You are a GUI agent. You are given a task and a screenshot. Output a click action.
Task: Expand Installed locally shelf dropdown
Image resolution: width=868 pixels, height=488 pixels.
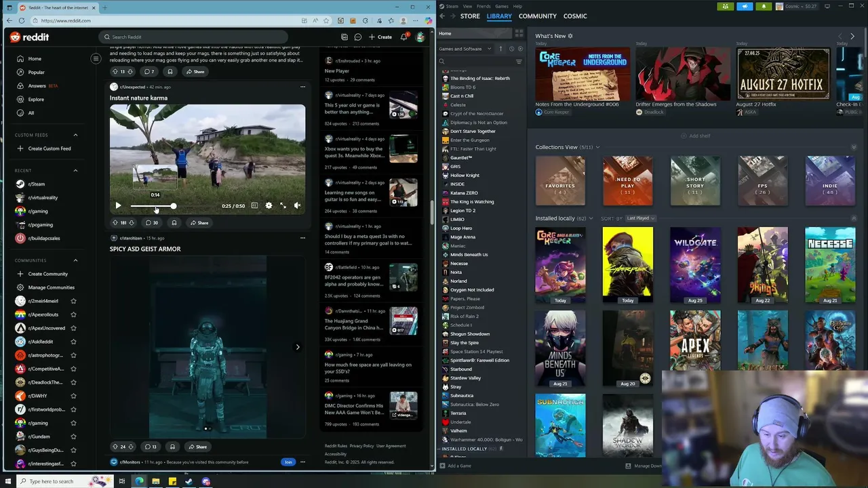[x=591, y=218]
